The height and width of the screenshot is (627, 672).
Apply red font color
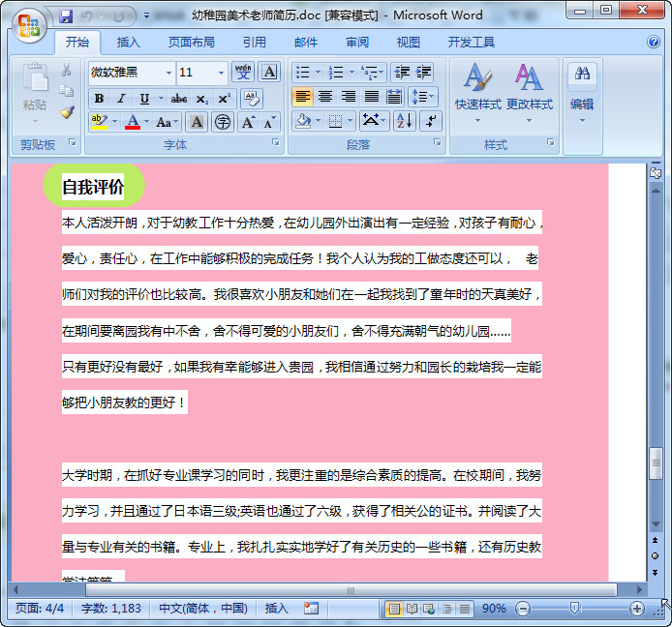(x=133, y=122)
